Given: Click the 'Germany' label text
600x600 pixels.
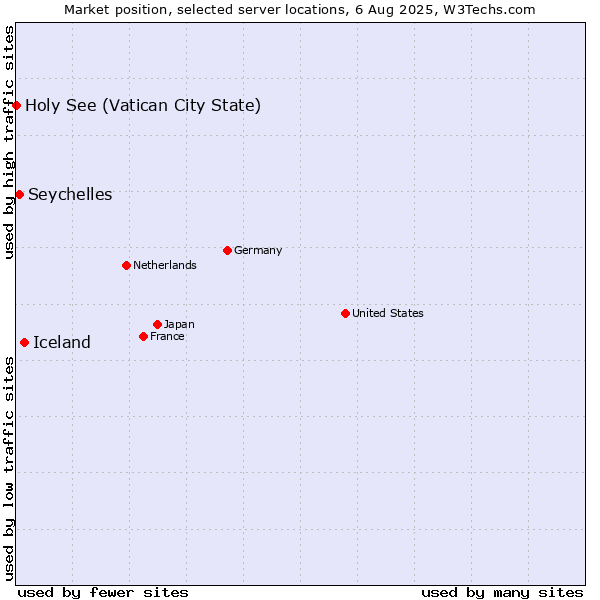Looking at the screenshot, I should click(258, 251).
